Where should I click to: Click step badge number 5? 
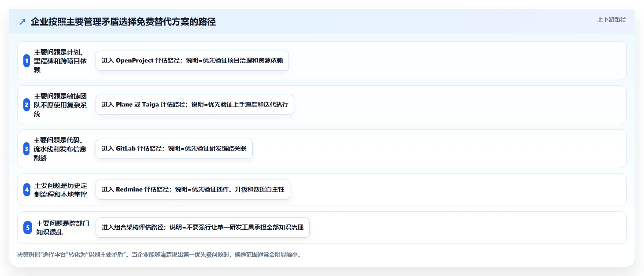tap(28, 228)
